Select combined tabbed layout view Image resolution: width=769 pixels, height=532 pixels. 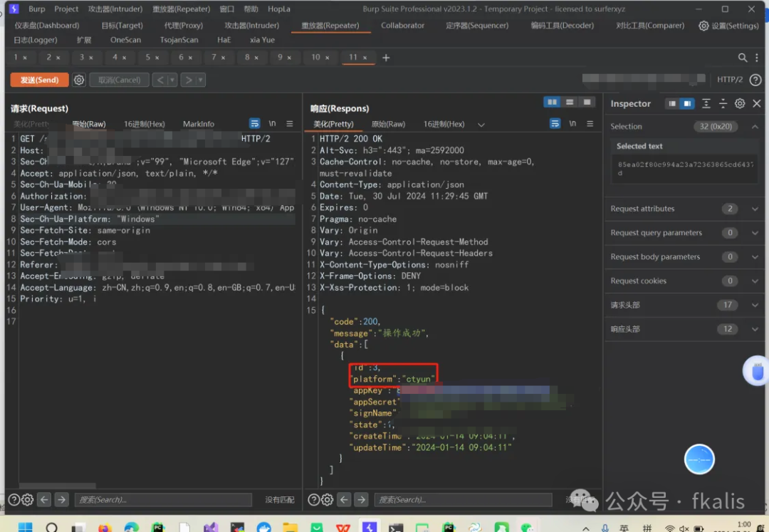tap(587, 102)
